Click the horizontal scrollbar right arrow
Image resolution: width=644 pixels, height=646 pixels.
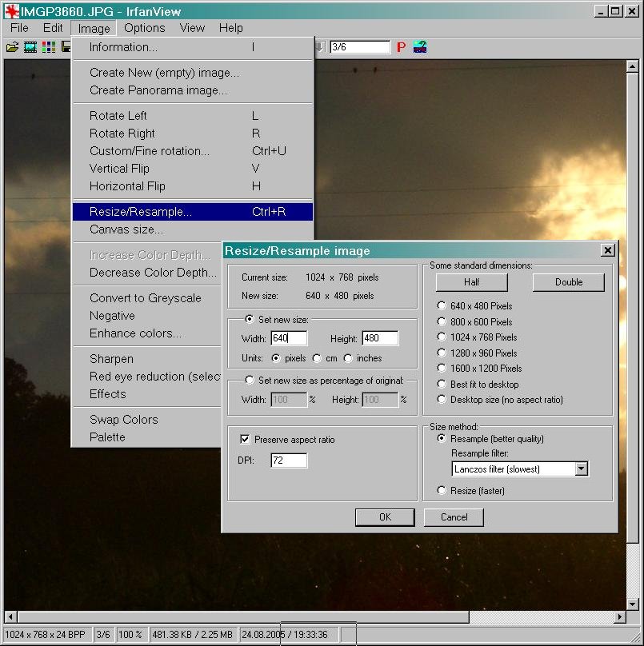click(x=619, y=617)
